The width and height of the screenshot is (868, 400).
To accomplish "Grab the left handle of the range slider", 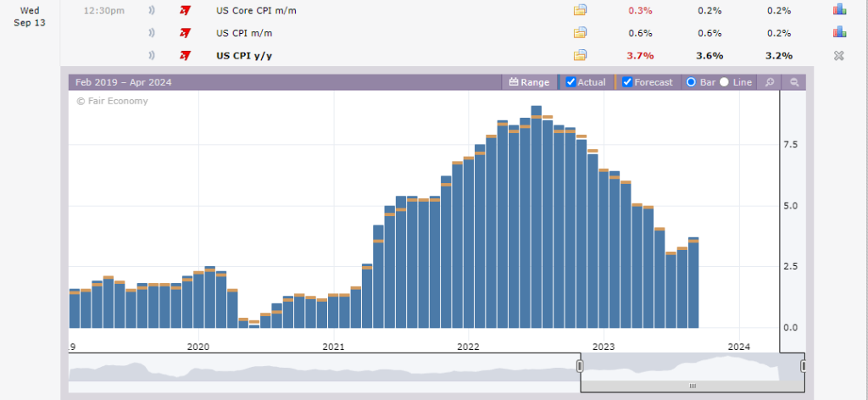I will point(580,366).
